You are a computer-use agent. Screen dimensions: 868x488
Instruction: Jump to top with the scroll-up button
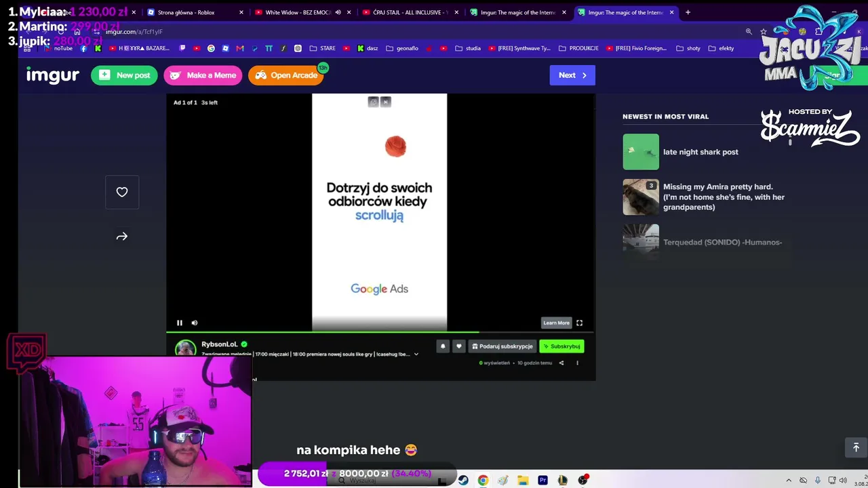click(x=856, y=447)
